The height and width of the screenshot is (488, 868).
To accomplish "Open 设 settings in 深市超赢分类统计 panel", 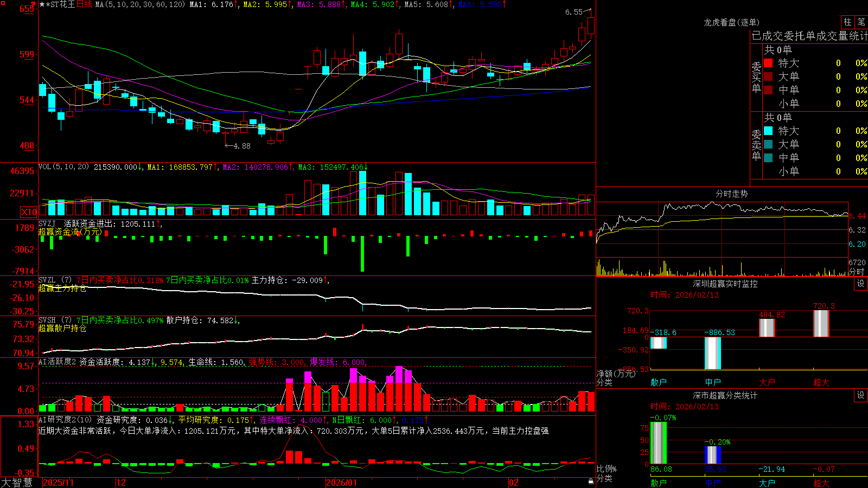I will pyautogui.click(x=861, y=395).
